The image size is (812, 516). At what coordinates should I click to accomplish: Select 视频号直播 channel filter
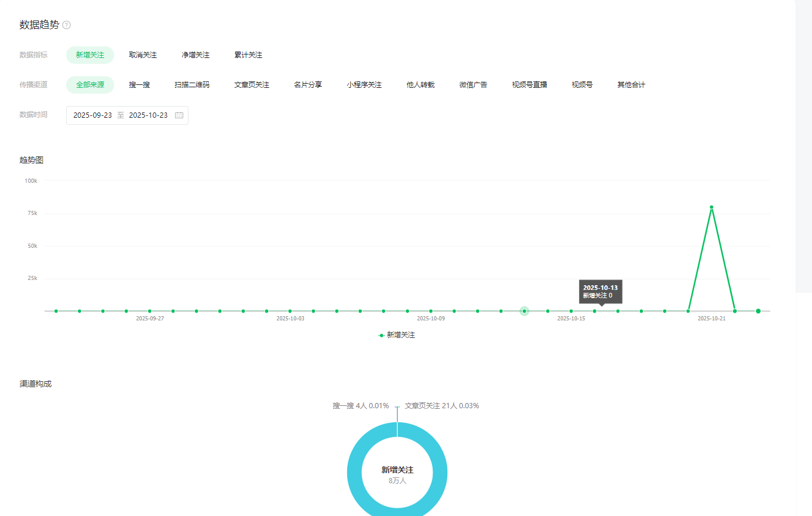529,85
